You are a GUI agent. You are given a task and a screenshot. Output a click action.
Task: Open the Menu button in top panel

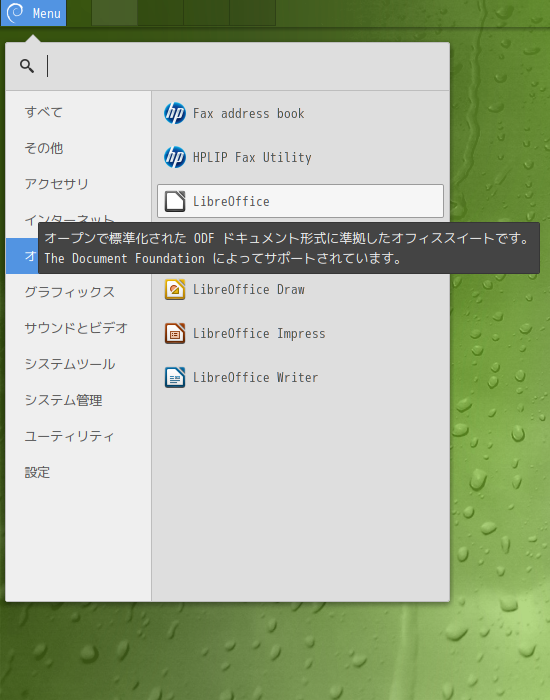[34, 13]
